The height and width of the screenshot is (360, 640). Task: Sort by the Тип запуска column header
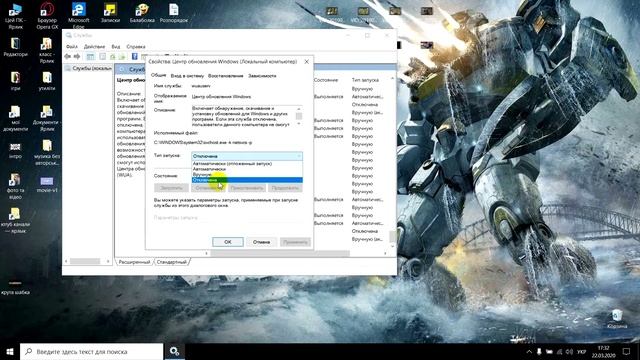[365, 80]
